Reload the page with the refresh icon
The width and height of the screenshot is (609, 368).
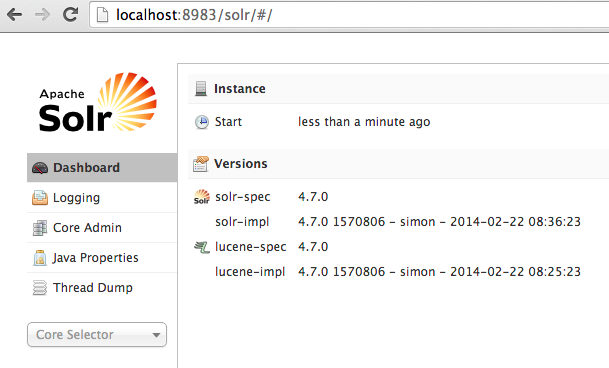tap(70, 15)
